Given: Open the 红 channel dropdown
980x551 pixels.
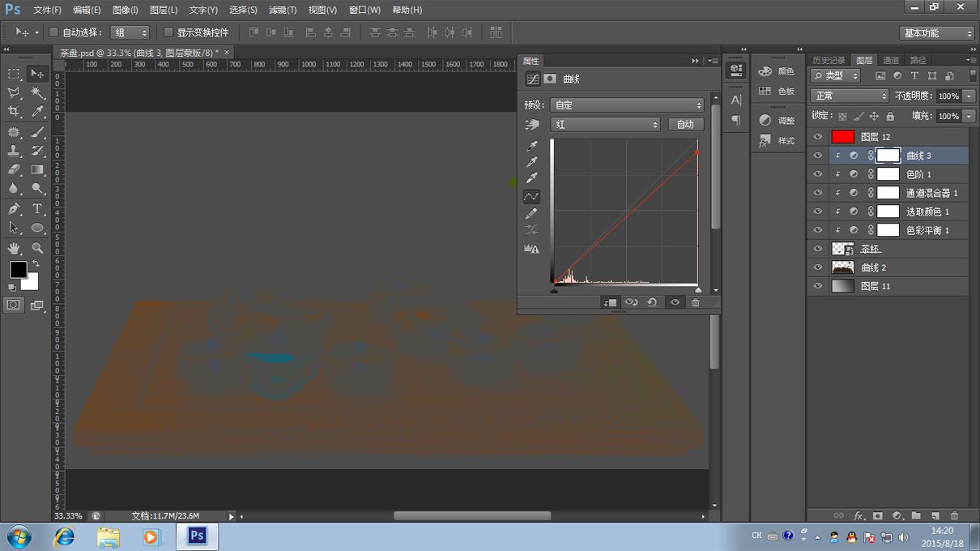Looking at the screenshot, I should [605, 125].
